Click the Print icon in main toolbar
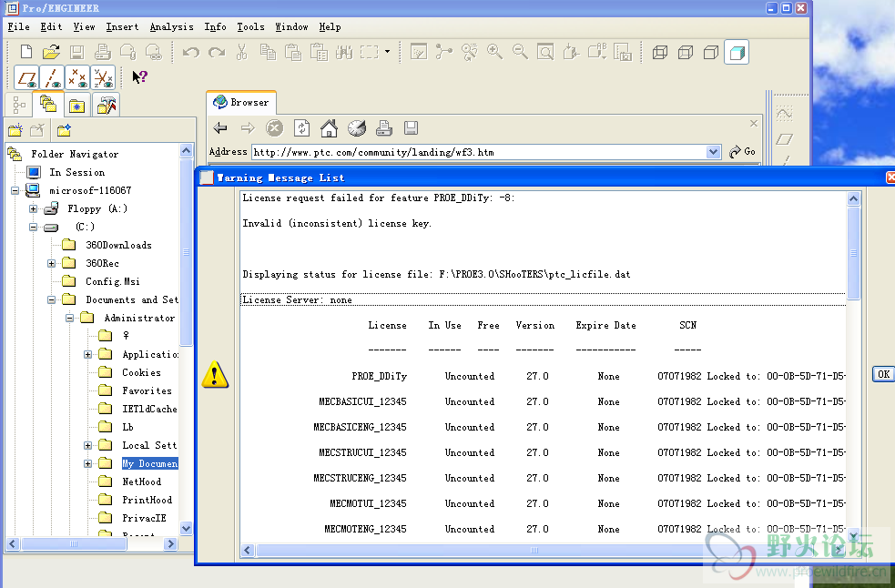 pyautogui.click(x=103, y=52)
